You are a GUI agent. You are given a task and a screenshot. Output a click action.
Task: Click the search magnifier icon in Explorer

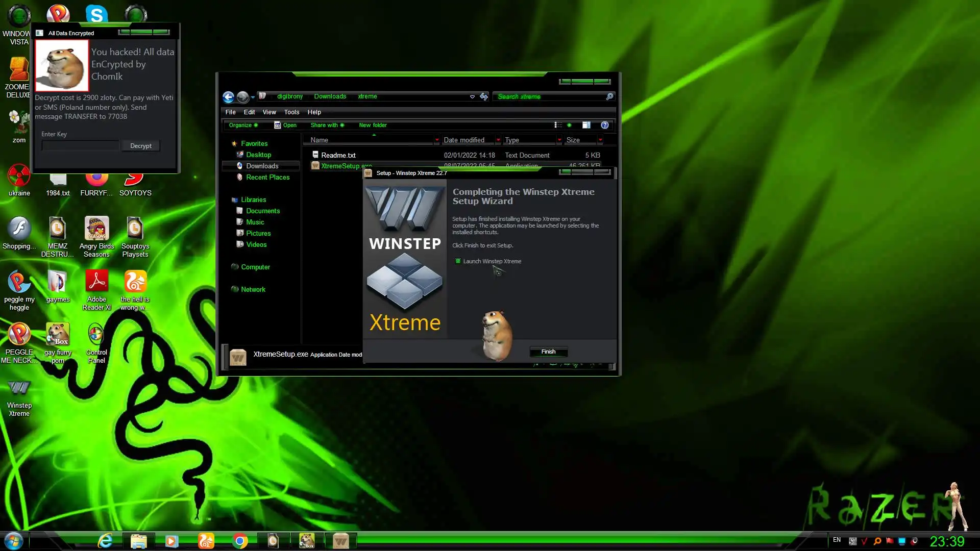(609, 96)
